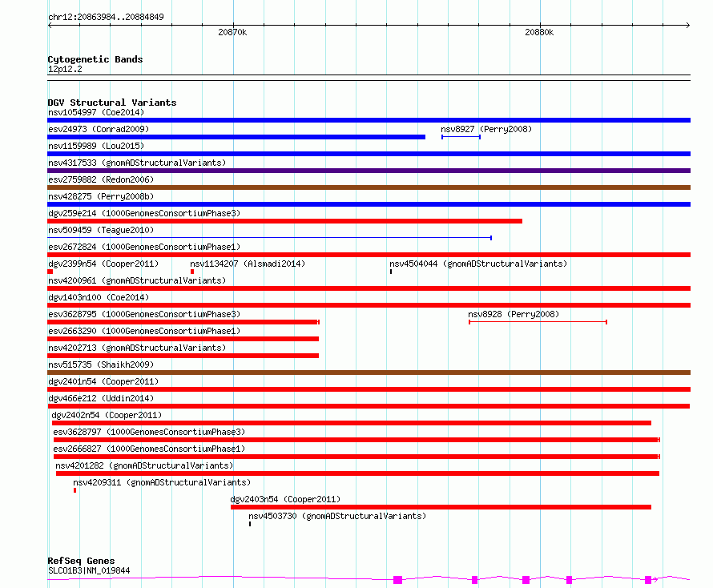This screenshot has width=713, height=588.
Task: Click the Cytogenetic Bands track title
Action: (x=95, y=59)
